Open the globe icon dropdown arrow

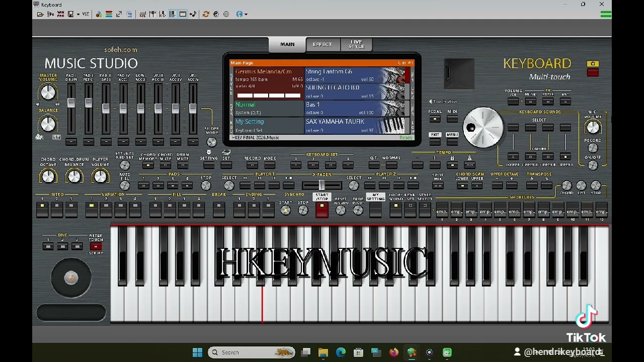pyautogui.click(x=246, y=14)
